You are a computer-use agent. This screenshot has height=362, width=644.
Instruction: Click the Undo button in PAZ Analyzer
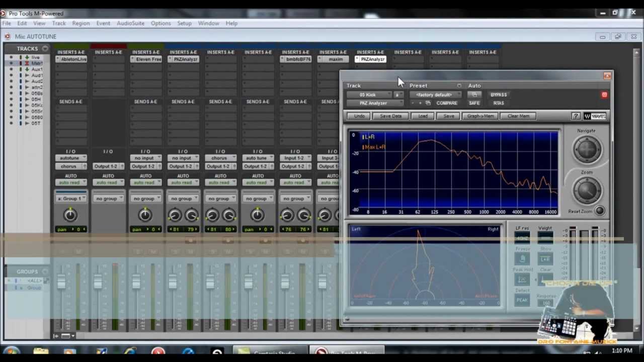point(359,116)
